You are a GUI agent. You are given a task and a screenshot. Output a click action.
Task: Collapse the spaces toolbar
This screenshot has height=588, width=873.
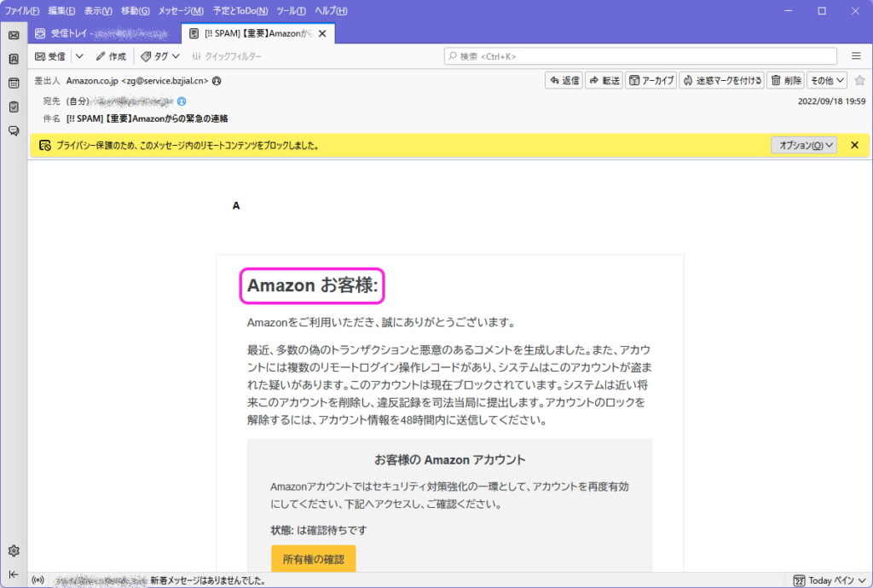pos(14,574)
